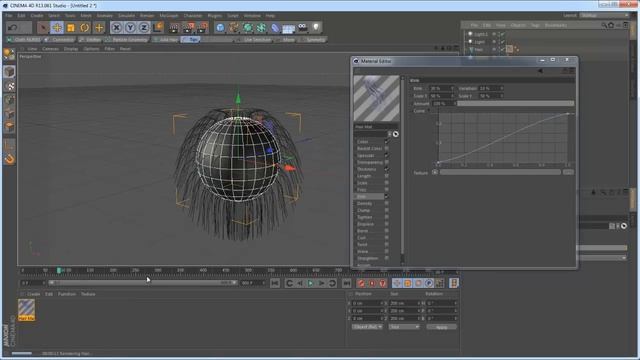Click the Amount slider bar
This screenshot has height=360, width=640.
pos(516,104)
